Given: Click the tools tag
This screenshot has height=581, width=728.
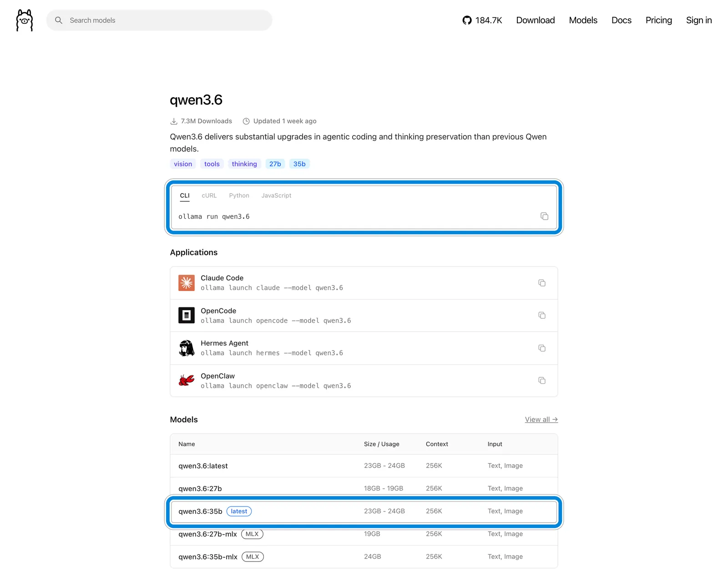Looking at the screenshot, I should click(x=212, y=164).
